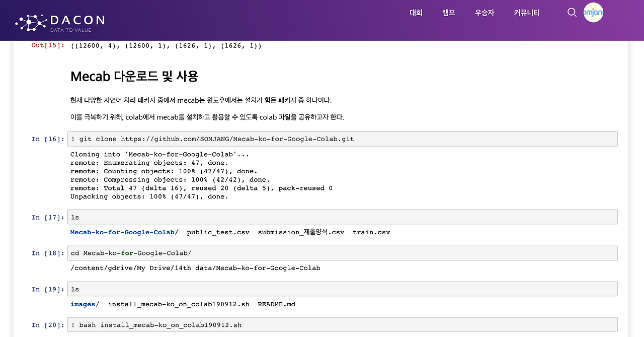The height and width of the screenshot is (337, 644).
Task: Open the 우승자 menu
Action: pyautogui.click(x=484, y=13)
